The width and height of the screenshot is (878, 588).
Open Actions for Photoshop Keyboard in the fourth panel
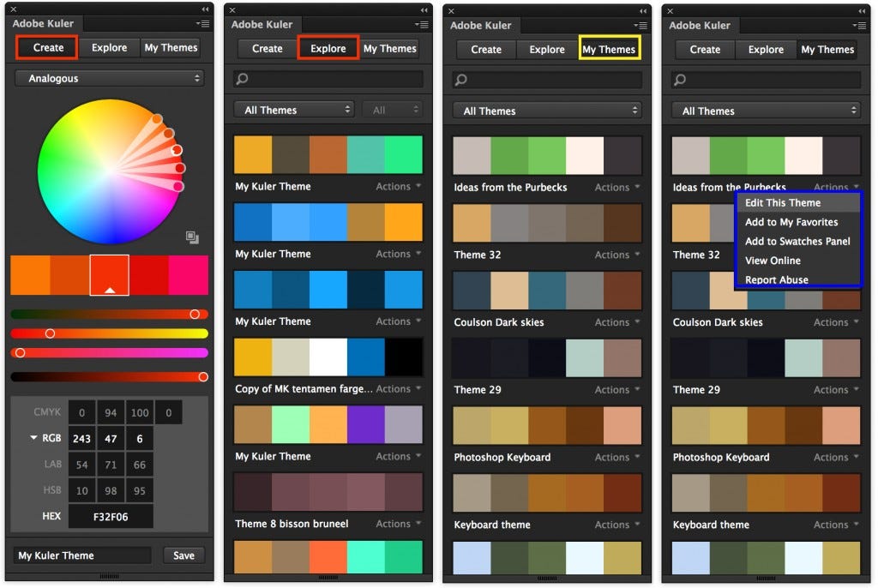tap(837, 457)
